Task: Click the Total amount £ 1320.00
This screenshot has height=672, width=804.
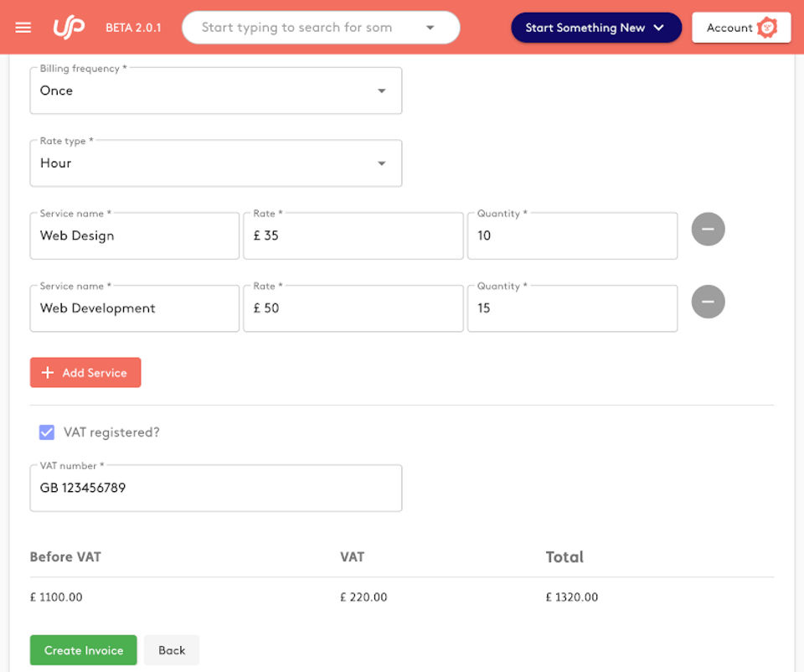Action: coord(572,597)
